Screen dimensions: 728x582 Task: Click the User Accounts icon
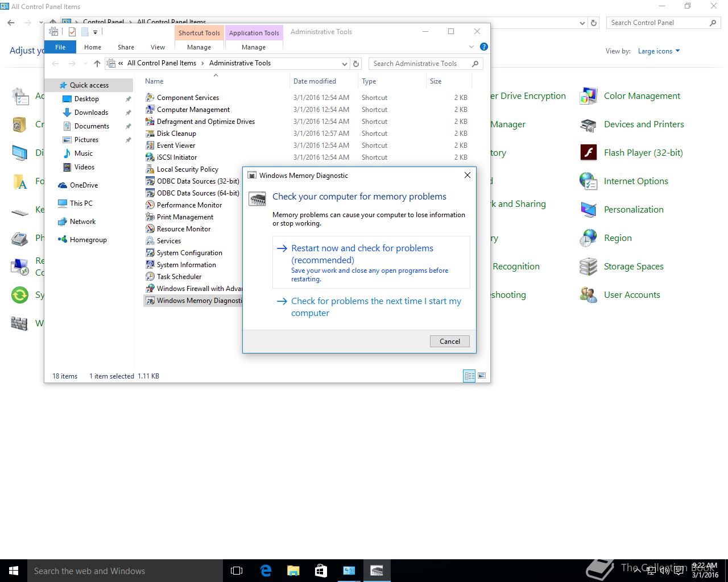click(x=588, y=295)
